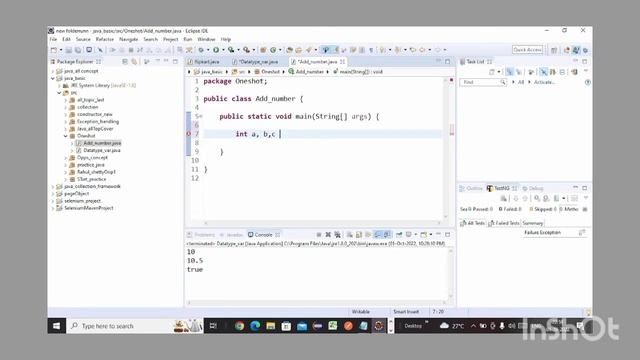The image size is (640, 360).
Task: Open the Run menu
Action: [x=187, y=39]
